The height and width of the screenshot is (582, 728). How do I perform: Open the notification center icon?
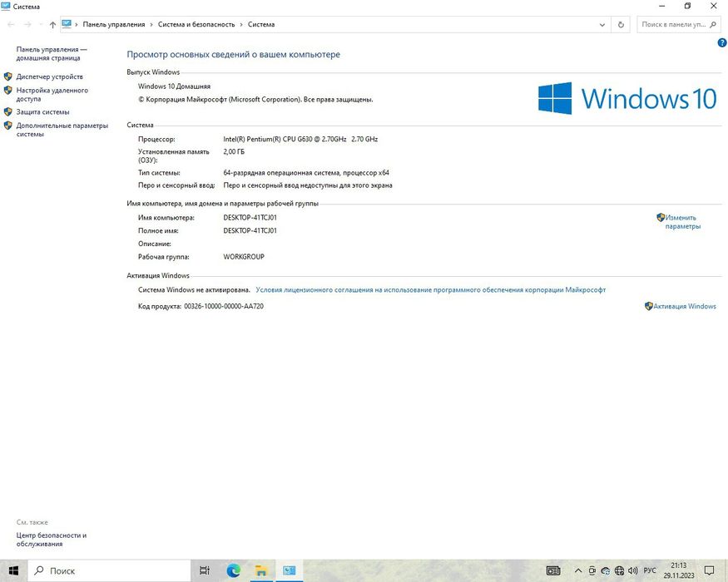tap(709, 570)
